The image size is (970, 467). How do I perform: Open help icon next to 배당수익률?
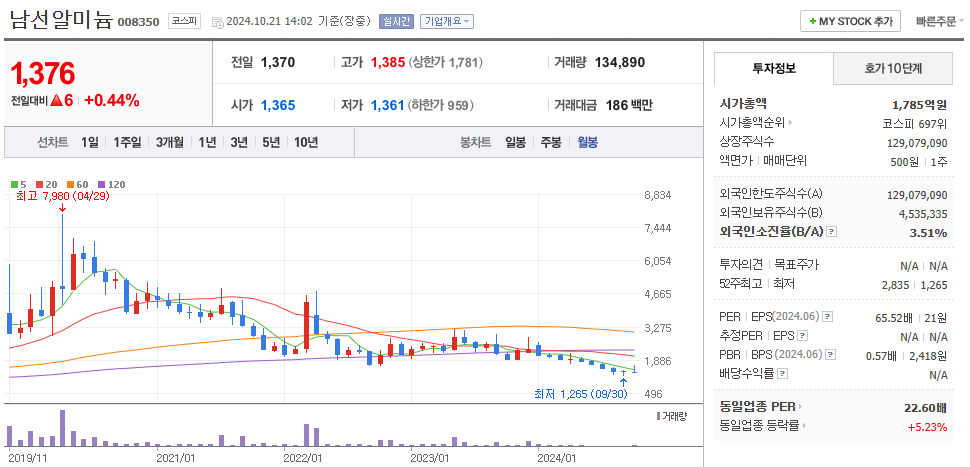pyautogui.click(x=783, y=374)
